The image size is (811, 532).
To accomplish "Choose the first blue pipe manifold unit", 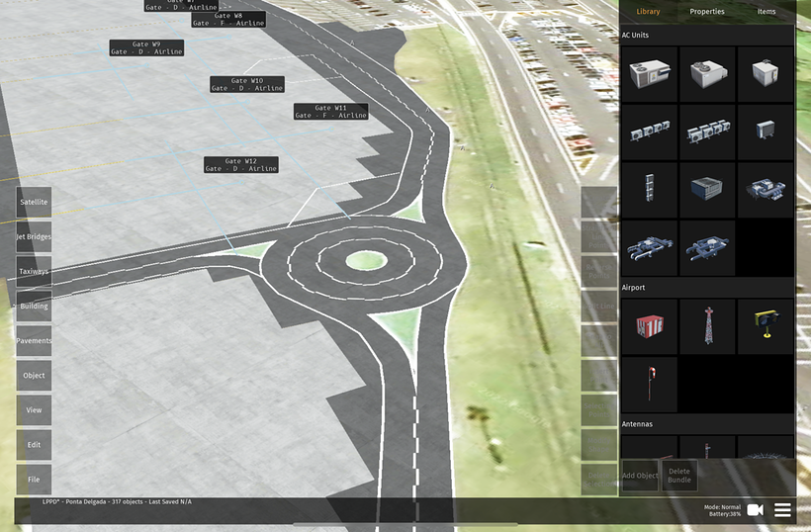I will point(650,247).
